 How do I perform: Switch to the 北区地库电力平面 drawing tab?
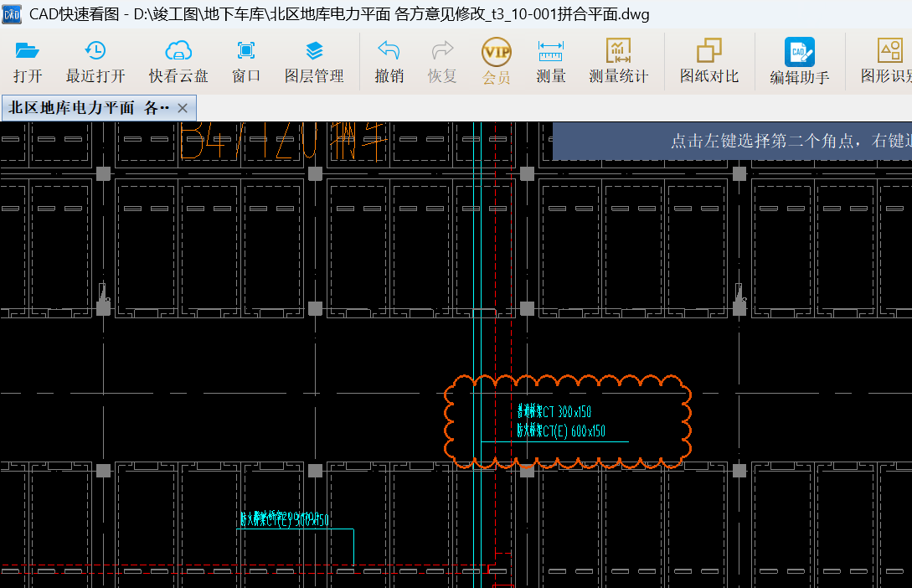click(89, 108)
